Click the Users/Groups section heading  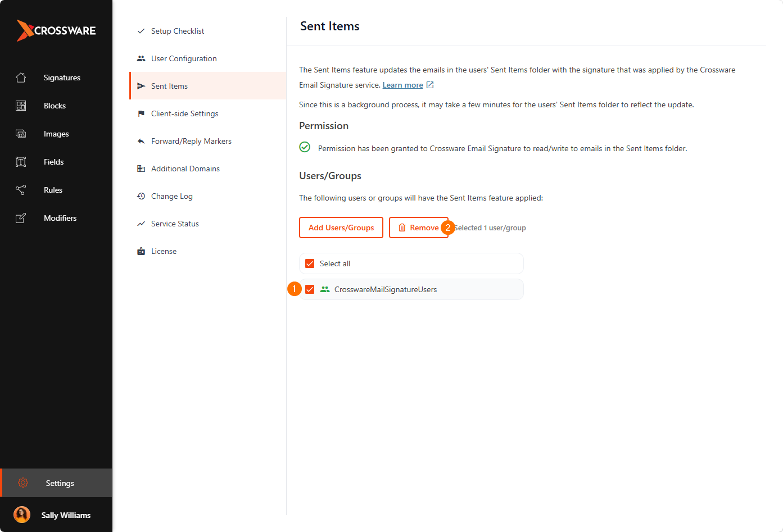pos(330,176)
